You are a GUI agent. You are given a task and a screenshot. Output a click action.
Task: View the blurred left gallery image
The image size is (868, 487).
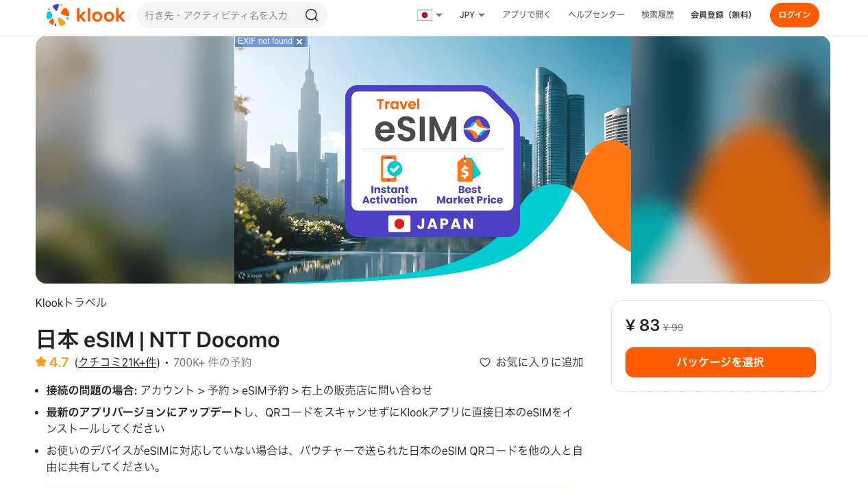tap(135, 160)
